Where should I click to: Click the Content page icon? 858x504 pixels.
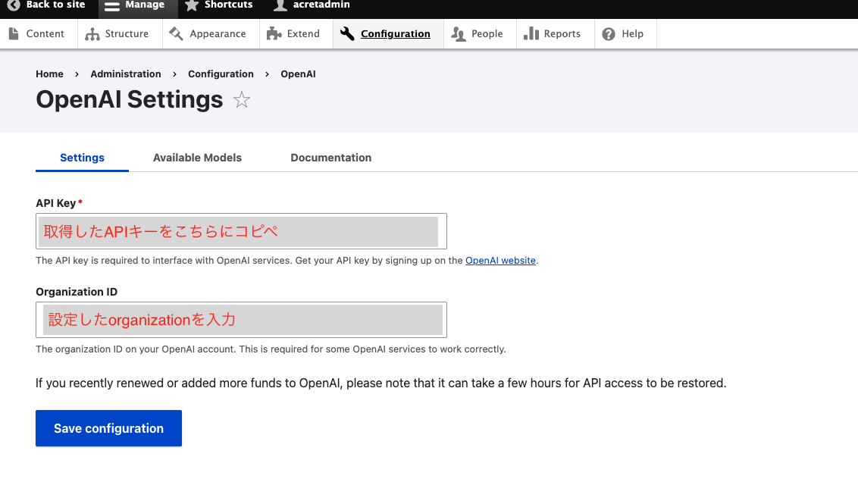click(x=14, y=34)
